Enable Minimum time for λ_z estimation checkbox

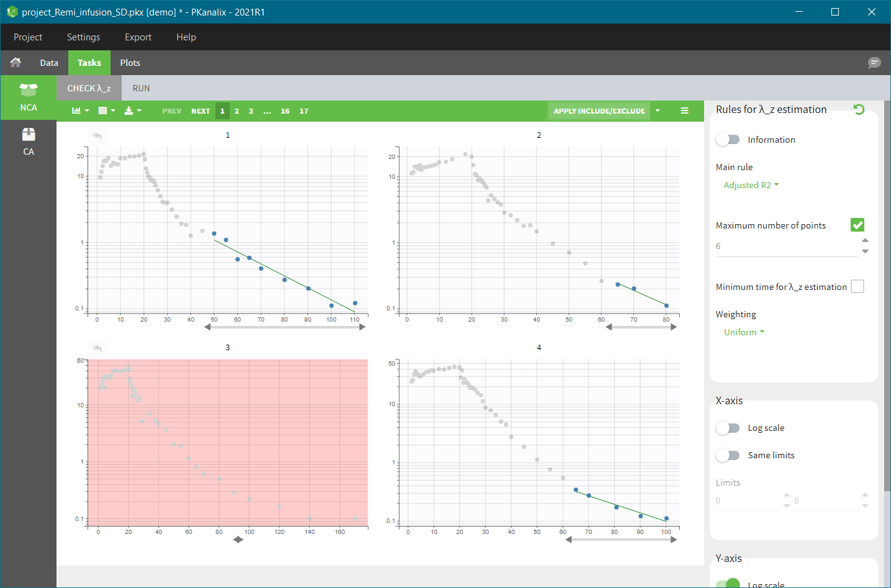coord(857,287)
